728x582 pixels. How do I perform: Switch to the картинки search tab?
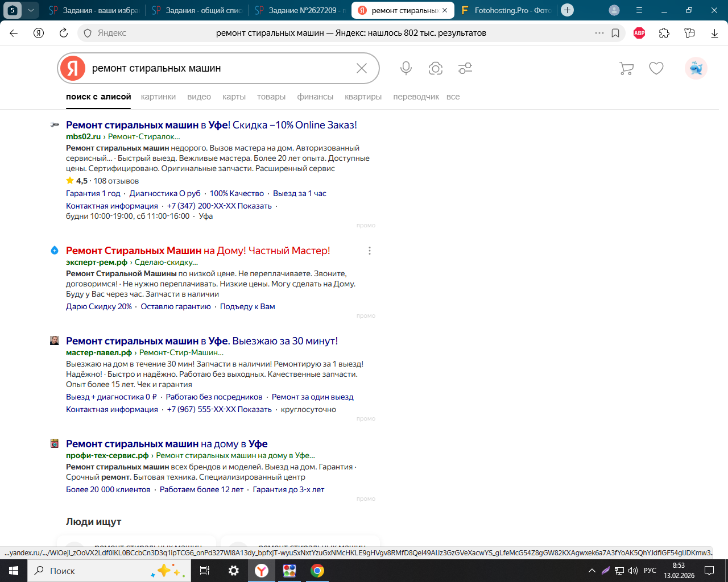tap(159, 97)
